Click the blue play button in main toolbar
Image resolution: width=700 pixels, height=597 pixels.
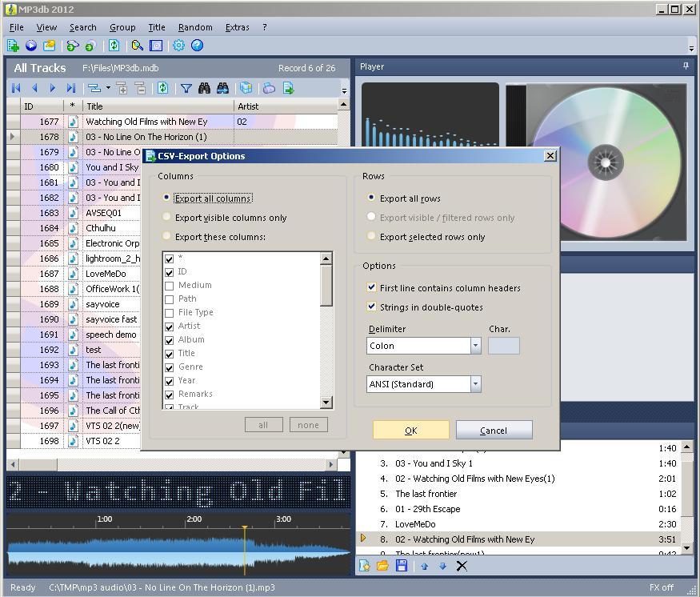(x=31, y=46)
